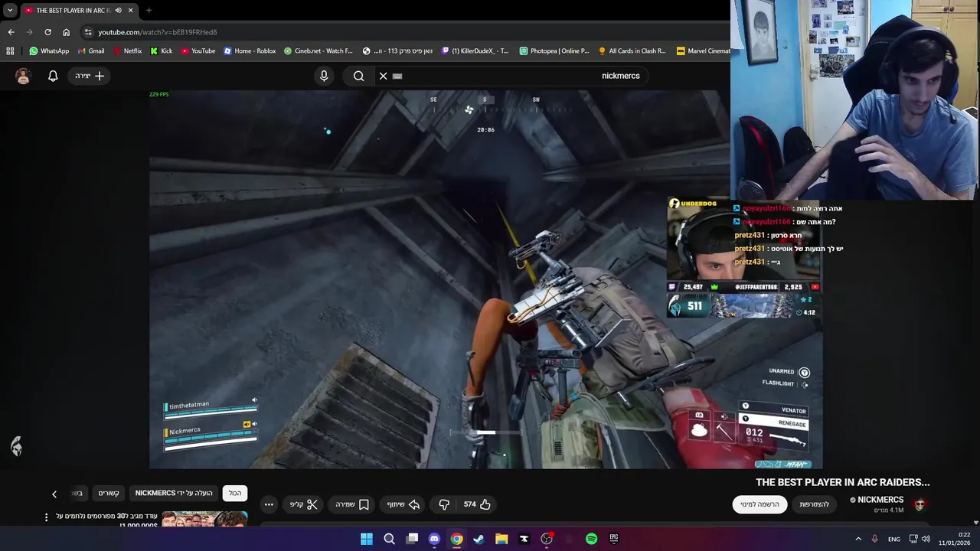
Task: Open YouTube bookmark
Action: click(x=198, y=51)
